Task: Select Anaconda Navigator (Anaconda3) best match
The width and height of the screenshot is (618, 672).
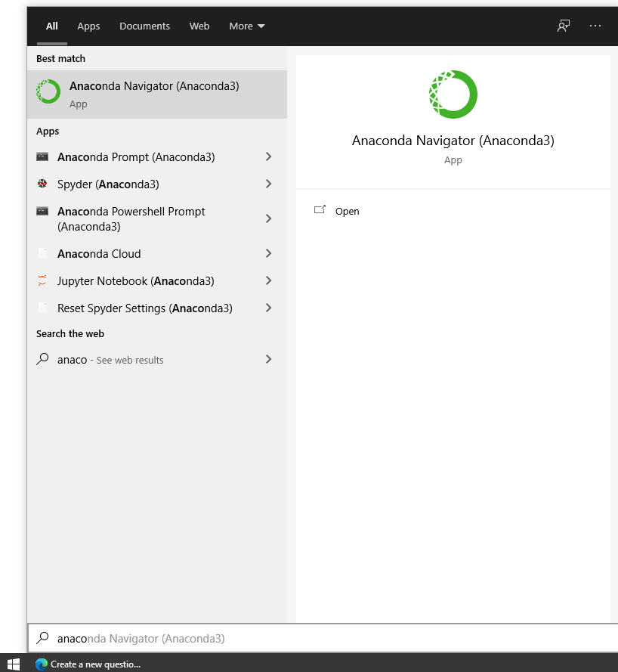Action: click(x=156, y=94)
